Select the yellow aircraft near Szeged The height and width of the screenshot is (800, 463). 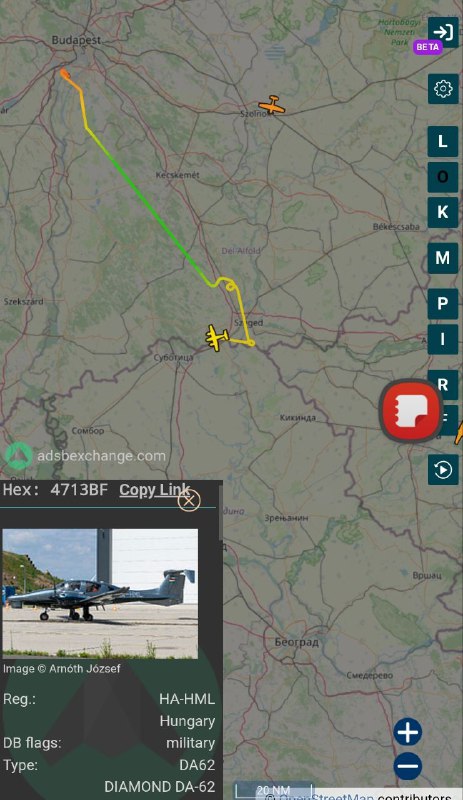[216, 337]
